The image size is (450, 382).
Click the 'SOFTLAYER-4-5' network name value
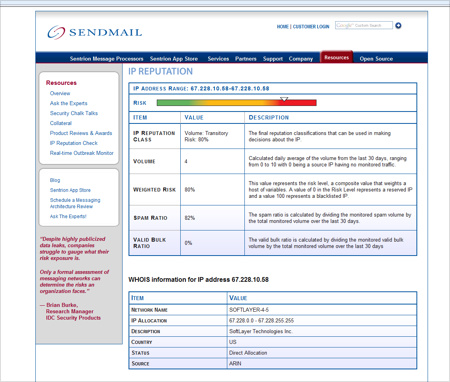tap(249, 310)
